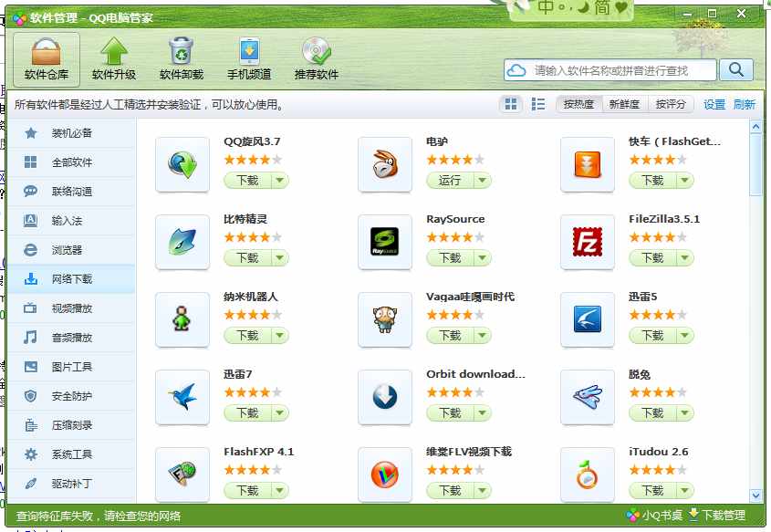Expand the 快车 FlashGet download dropdown arrow

pyautogui.click(x=685, y=181)
